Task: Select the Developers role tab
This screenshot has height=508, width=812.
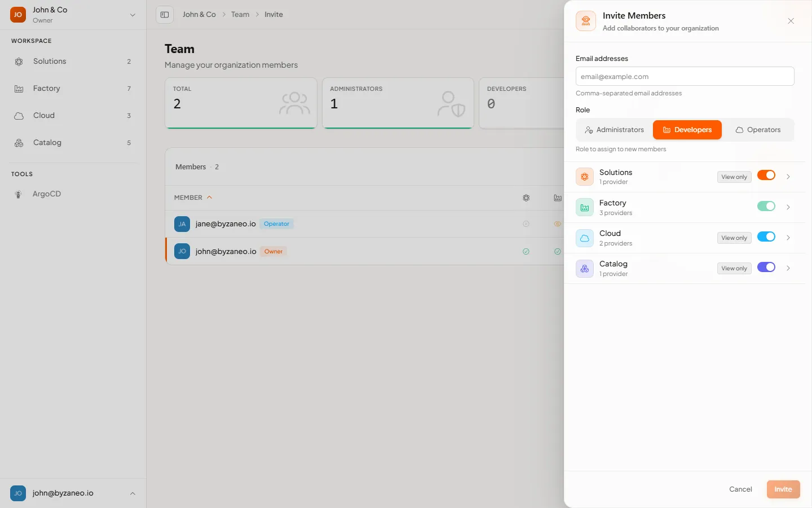Action: pyautogui.click(x=687, y=130)
